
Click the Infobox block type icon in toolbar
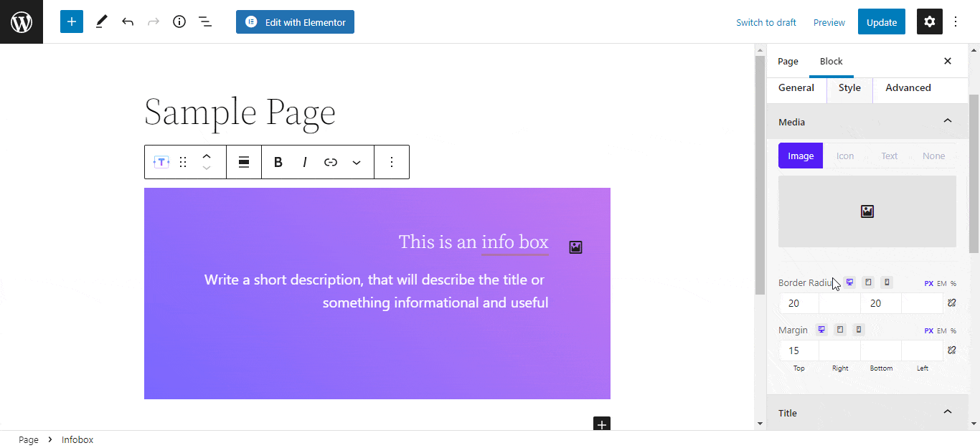pyautogui.click(x=161, y=162)
